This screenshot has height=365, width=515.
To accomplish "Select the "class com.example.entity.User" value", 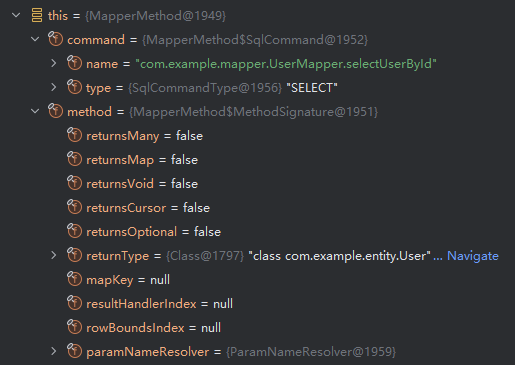I will coord(340,256).
